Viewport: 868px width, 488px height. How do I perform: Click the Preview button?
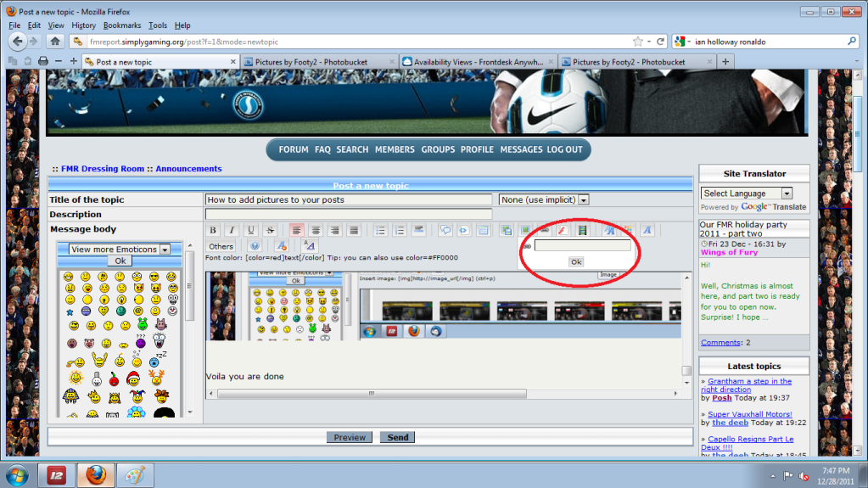click(x=350, y=438)
